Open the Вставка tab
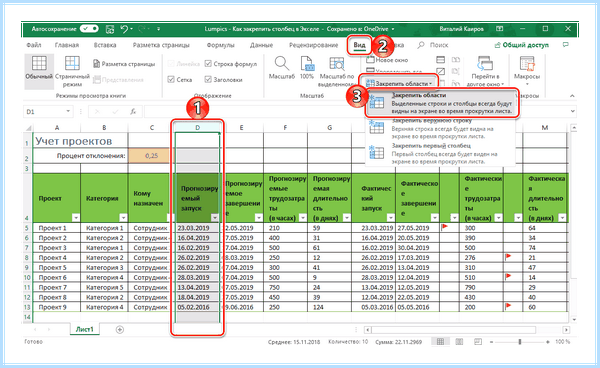The image size is (600, 368). click(x=105, y=45)
